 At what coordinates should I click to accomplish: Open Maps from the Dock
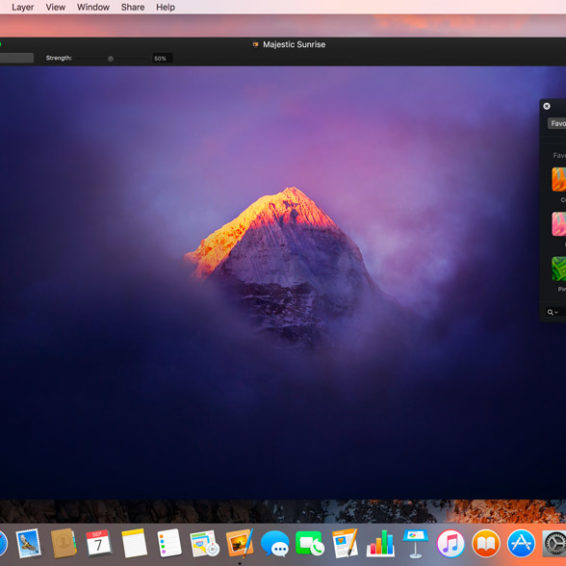[x=204, y=543]
